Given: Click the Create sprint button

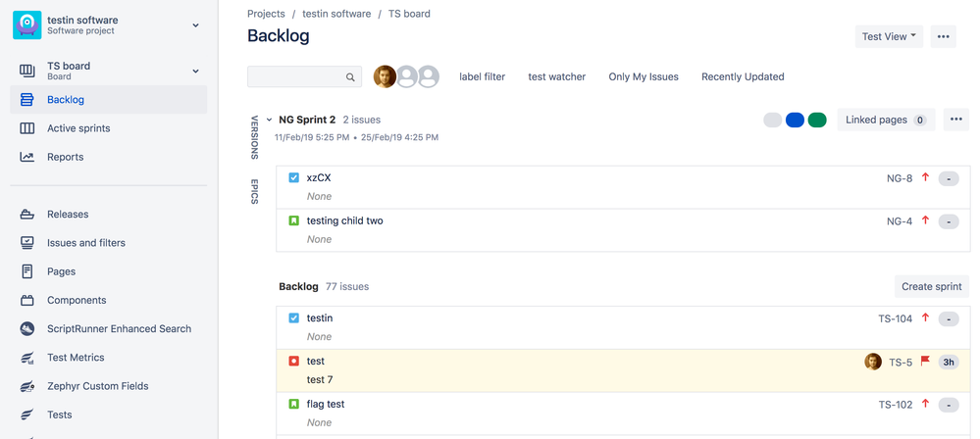Looking at the screenshot, I should tap(931, 287).
